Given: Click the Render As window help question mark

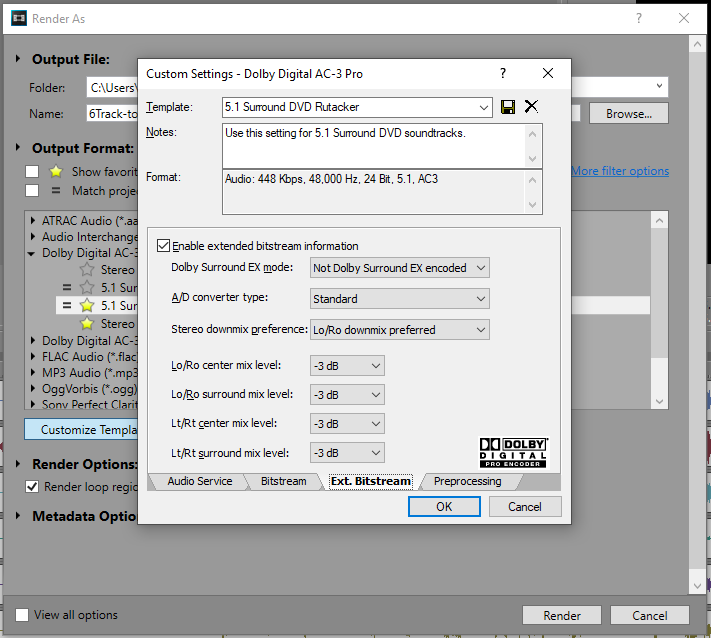Looking at the screenshot, I should 639,18.
